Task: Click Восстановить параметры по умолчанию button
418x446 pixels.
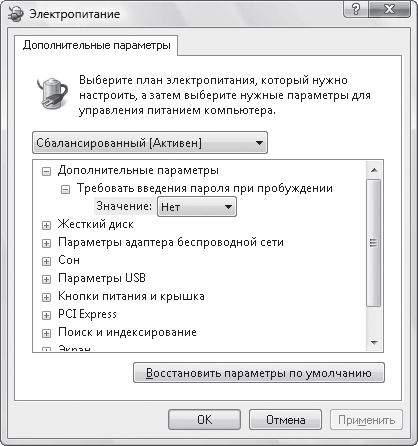Action: (x=259, y=372)
